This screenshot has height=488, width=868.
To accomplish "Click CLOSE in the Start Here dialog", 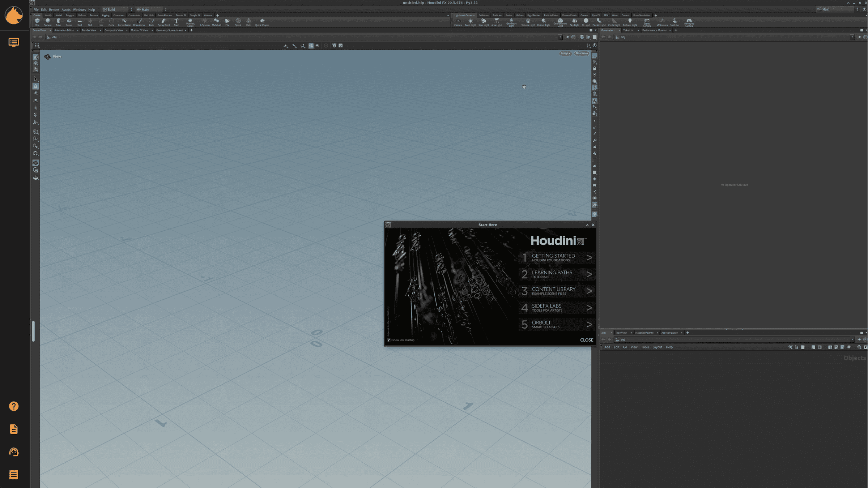I will pyautogui.click(x=587, y=340).
